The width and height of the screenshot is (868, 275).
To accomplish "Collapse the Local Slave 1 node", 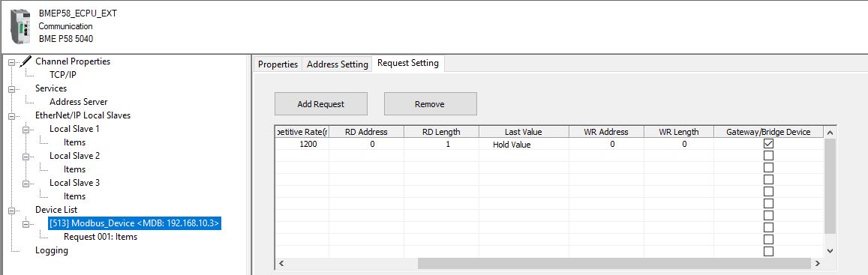I will (26, 130).
